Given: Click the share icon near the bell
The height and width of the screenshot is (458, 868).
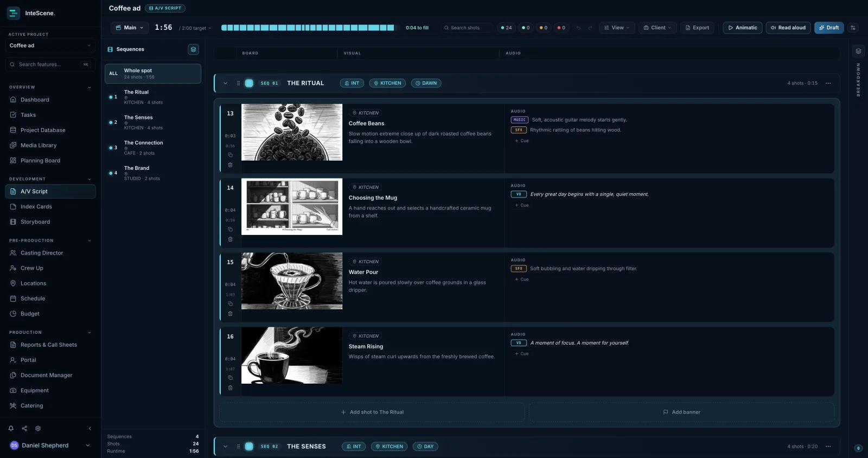Looking at the screenshot, I should (x=24, y=428).
